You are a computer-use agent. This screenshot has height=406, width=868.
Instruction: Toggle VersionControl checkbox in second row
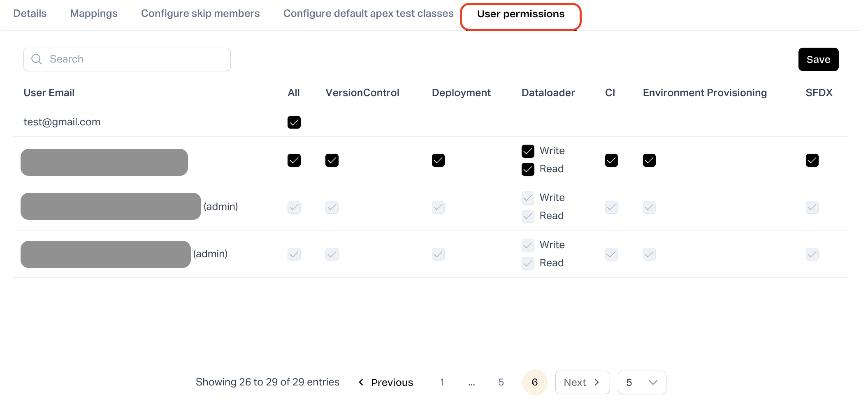coord(332,160)
